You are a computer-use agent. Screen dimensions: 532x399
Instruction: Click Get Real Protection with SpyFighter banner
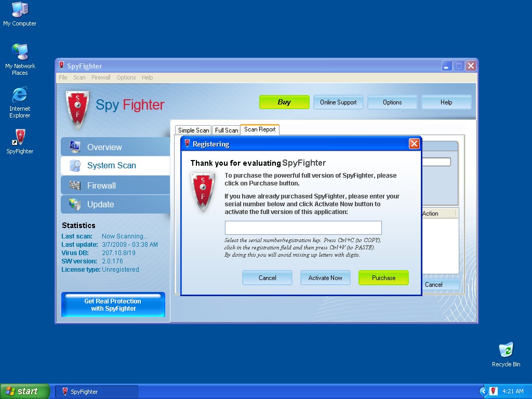pos(113,305)
